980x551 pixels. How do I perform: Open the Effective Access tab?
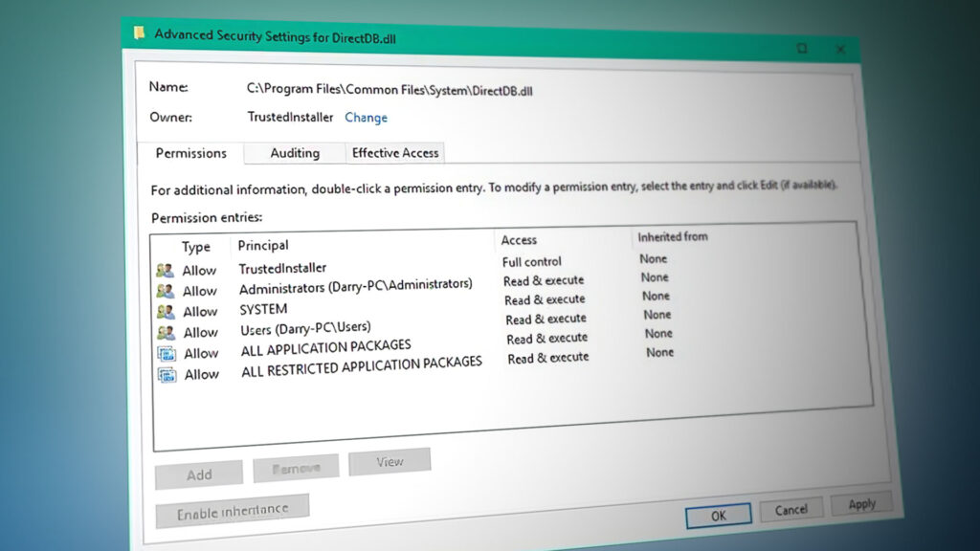point(394,153)
